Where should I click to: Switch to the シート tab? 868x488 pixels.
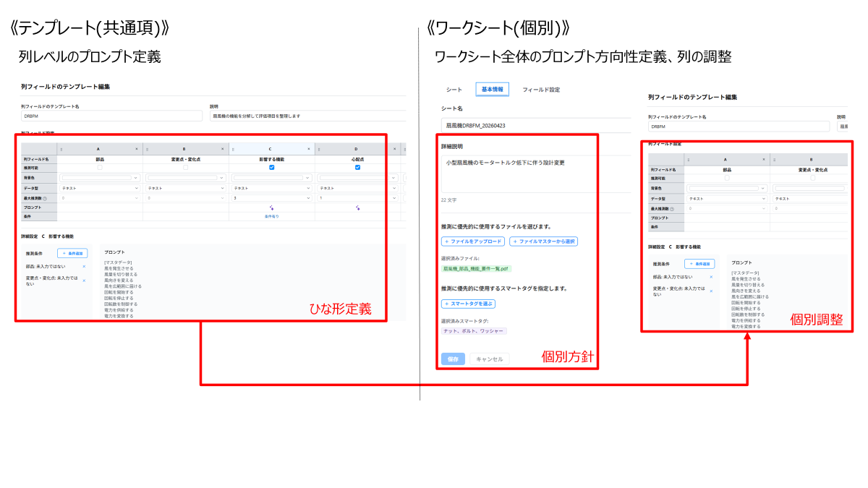(454, 90)
